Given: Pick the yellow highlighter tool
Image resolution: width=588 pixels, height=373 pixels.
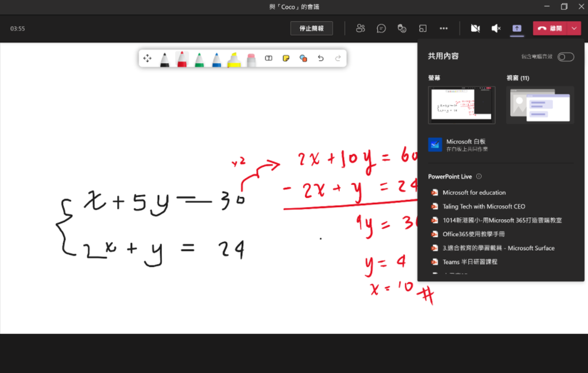Looking at the screenshot, I should coord(234,59).
